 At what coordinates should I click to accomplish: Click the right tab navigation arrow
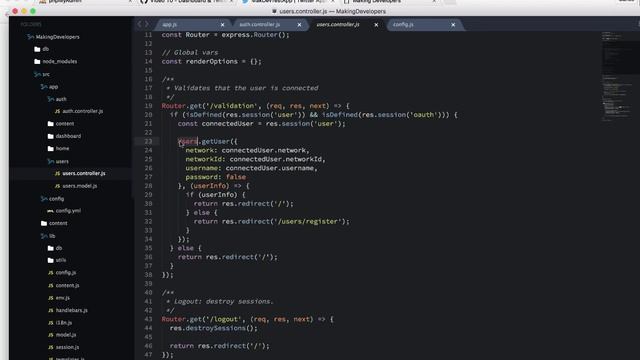point(147,24)
